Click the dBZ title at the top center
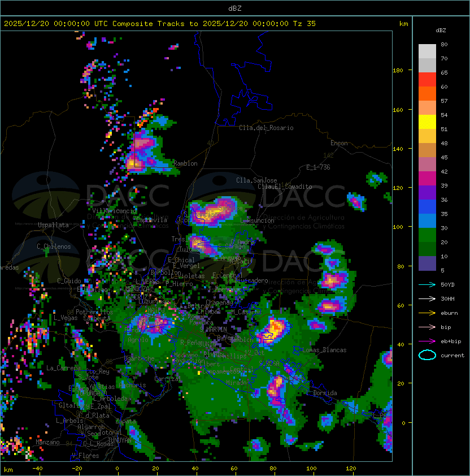 pyautogui.click(x=234, y=8)
